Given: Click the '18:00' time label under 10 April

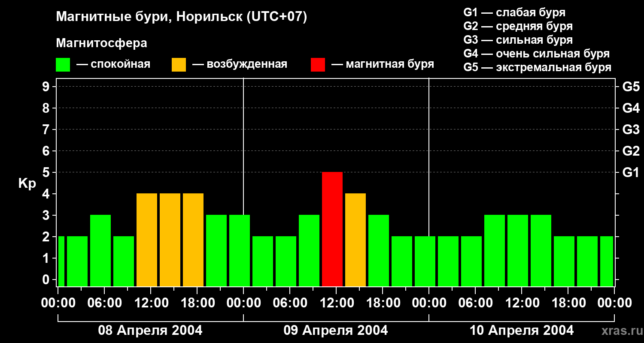Looking at the screenshot, I should coord(568,303).
